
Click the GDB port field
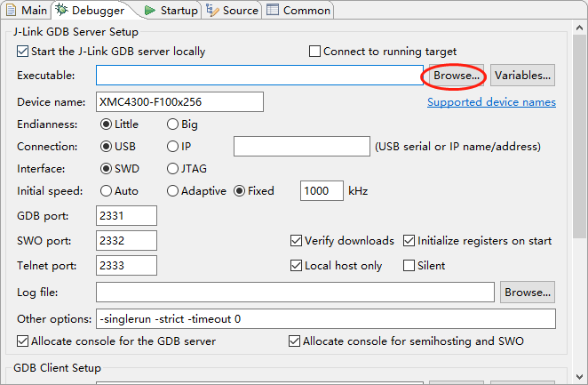(126, 215)
